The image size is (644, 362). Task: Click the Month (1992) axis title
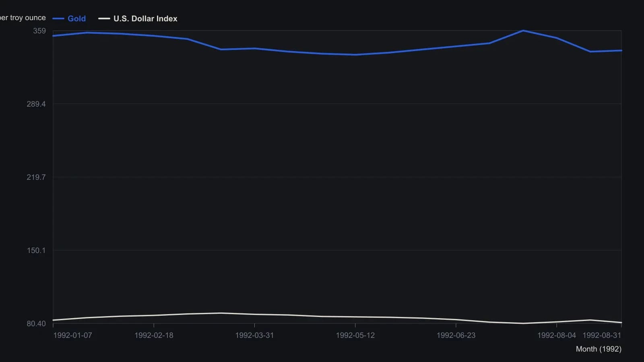tap(599, 349)
